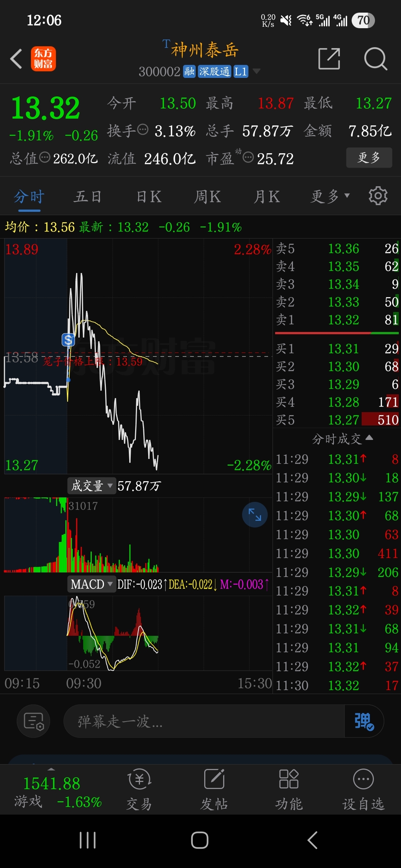Tap the 深股通 badge
The width and height of the screenshot is (401, 868).
tap(214, 71)
